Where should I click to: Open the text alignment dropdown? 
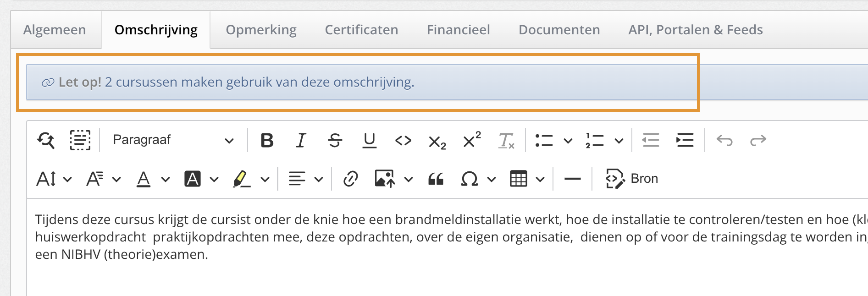(305, 179)
